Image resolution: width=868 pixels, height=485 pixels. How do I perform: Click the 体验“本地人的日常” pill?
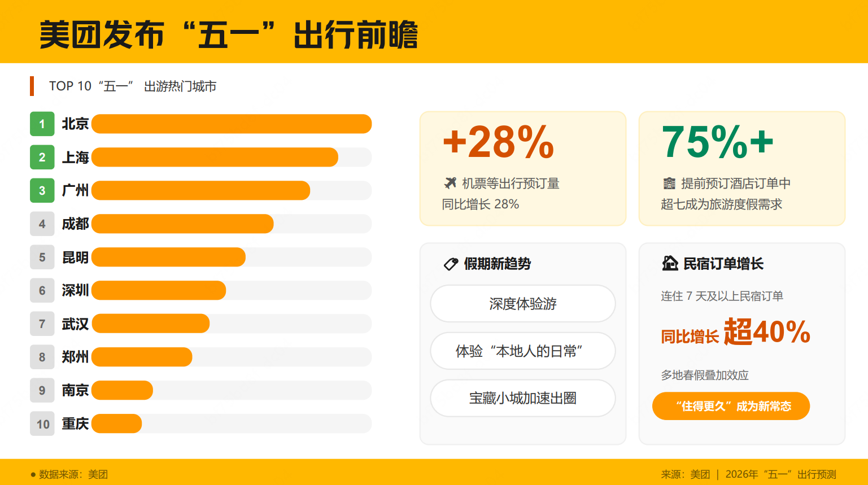pyautogui.click(x=522, y=351)
